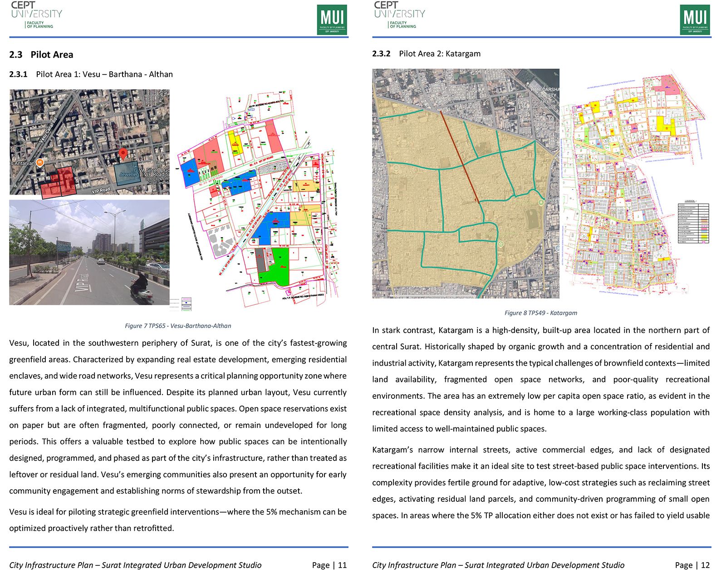
Task: Open the TPS65 town planning scheme map
Action: pos(257,200)
